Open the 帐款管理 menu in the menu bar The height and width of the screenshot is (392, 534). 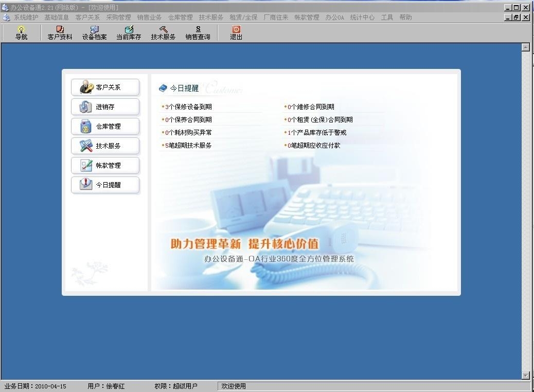(x=307, y=17)
